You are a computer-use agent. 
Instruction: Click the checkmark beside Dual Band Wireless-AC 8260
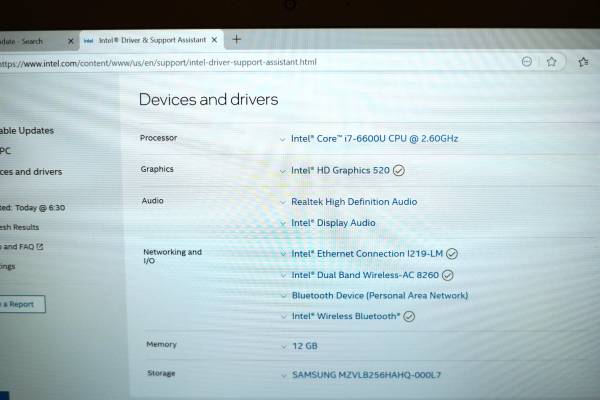[x=448, y=275]
